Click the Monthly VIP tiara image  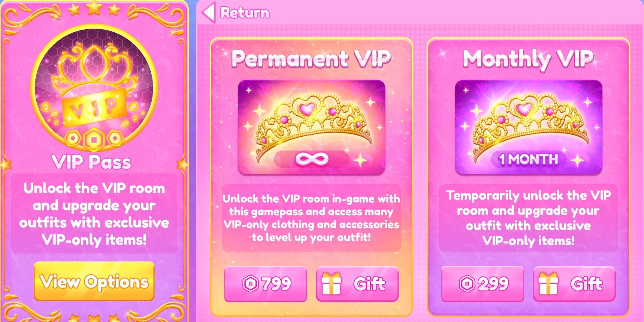tap(529, 127)
